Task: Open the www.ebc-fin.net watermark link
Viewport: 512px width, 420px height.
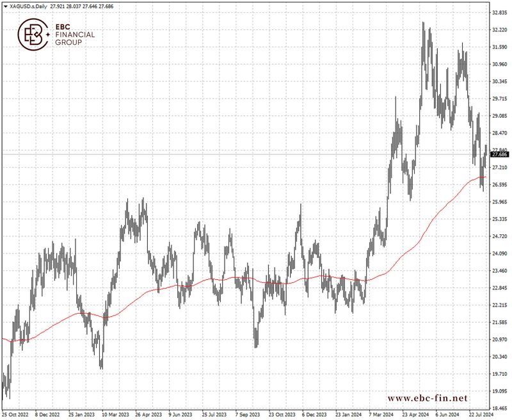Action: pyautogui.click(x=428, y=398)
